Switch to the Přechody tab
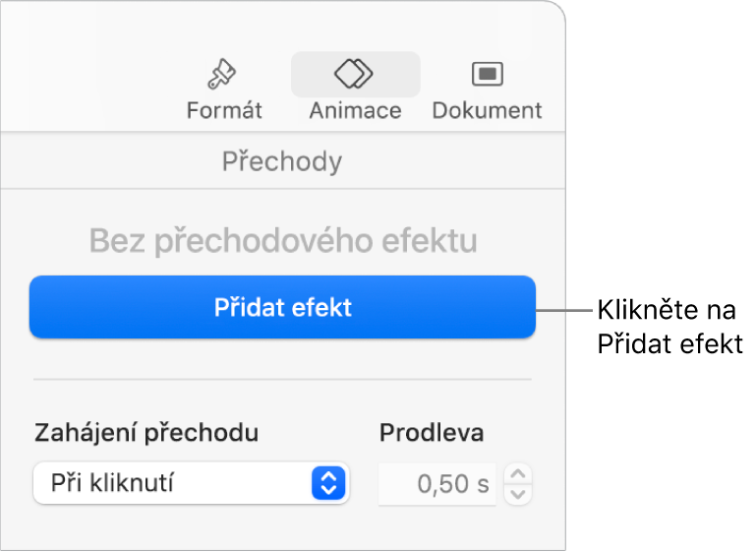The height and width of the screenshot is (552, 756). point(282,161)
